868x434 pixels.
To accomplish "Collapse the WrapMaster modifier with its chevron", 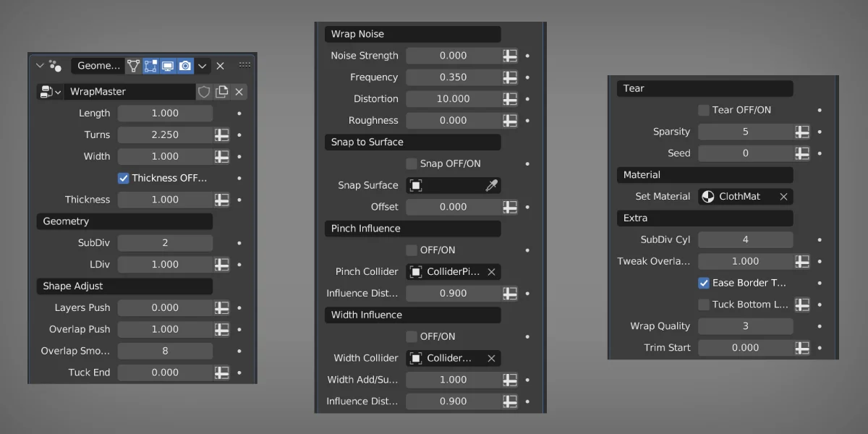I will [x=41, y=65].
